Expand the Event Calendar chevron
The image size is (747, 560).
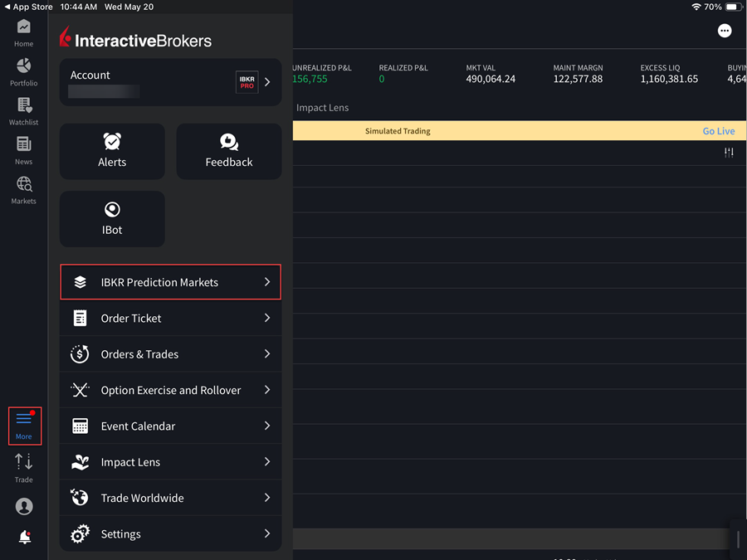[x=267, y=426]
